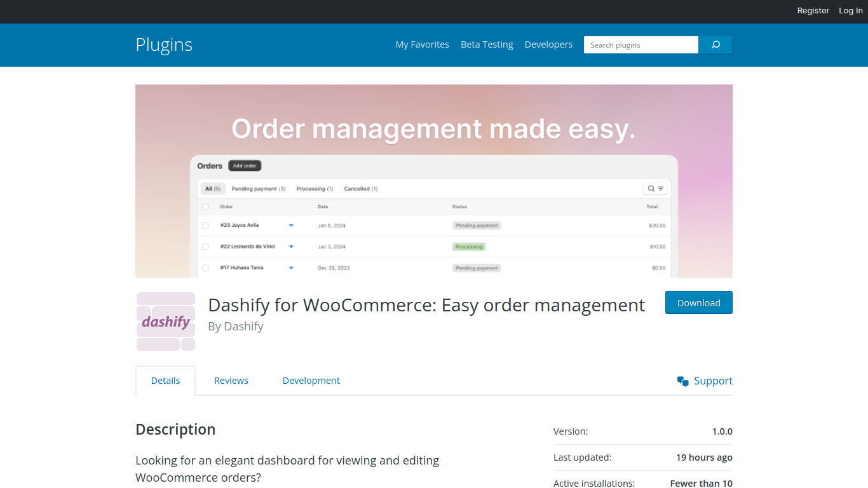This screenshot has height=488, width=868.
Task: Click the search magnifier icon in the Orders screenshot
Action: (x=650, y=188)
